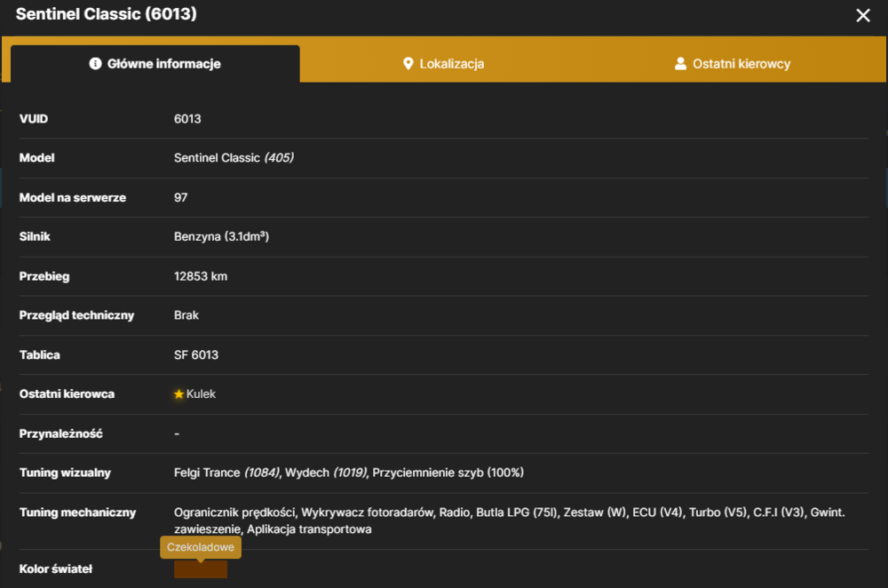Click the Wydech (1019) tuning entry

[x=326, y=473]
